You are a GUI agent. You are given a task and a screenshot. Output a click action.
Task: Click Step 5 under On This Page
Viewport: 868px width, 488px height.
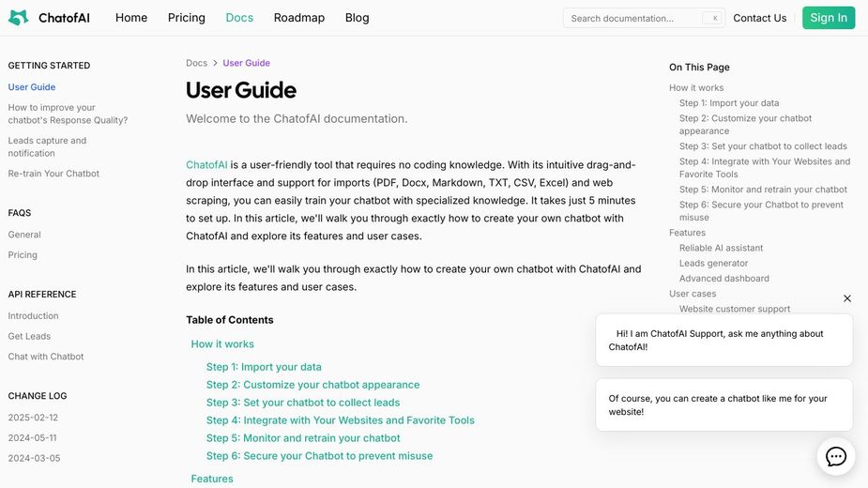pyautogui.click(x=763, y=190)
